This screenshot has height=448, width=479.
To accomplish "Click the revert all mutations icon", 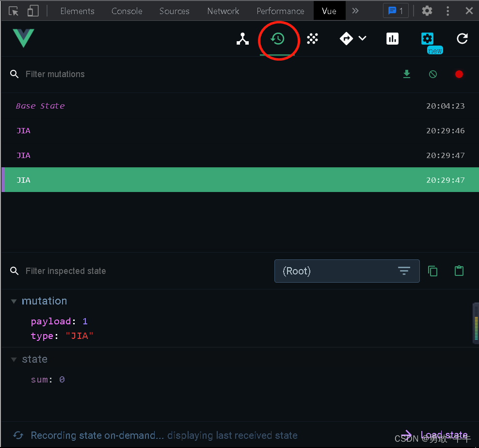I will (x=433, y=74).
